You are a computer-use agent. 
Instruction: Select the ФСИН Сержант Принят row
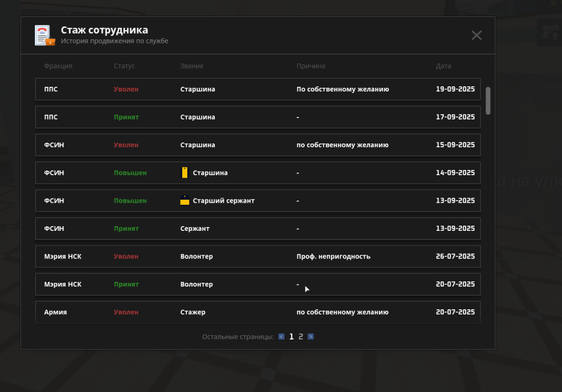(258, 229)
